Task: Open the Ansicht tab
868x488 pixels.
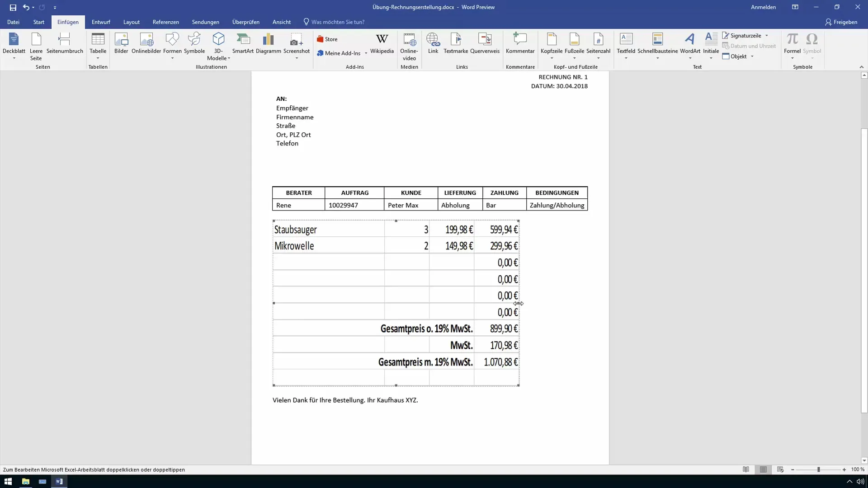Action: [x=282, y=22]
